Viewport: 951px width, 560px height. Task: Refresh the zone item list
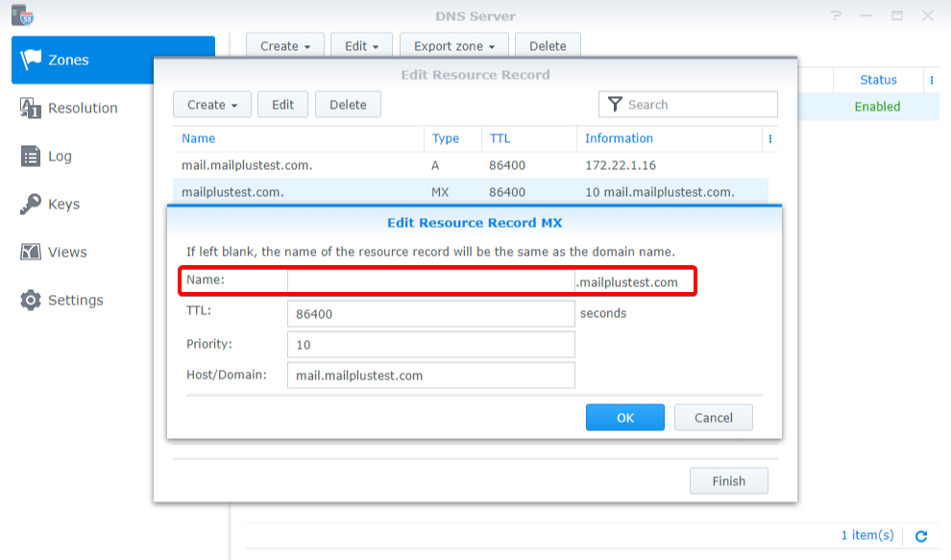coord(921,536)
